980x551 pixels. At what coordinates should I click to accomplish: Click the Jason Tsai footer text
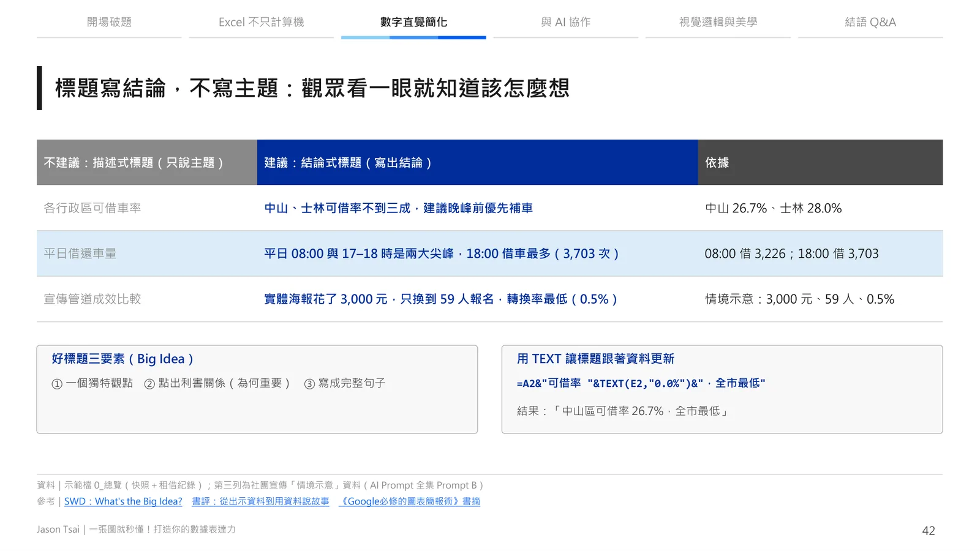[136, 530]
